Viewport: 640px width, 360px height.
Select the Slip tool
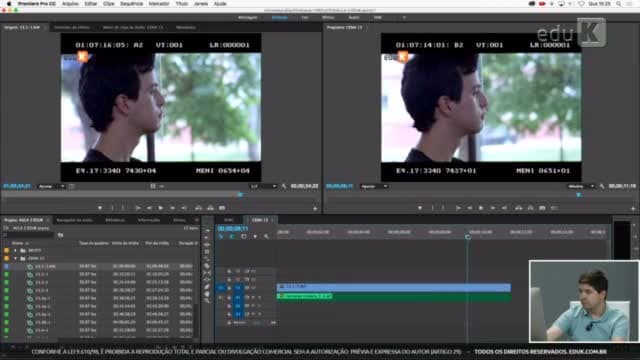point(207,273)
